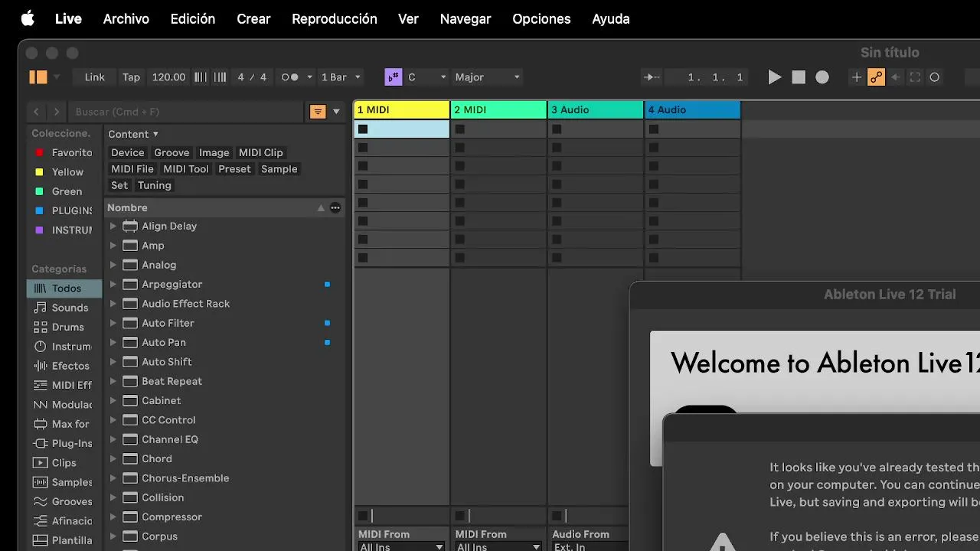This screenshot has height=551, width=980.
Task: Open the Sounds category
Action: [x=64, y=308]
